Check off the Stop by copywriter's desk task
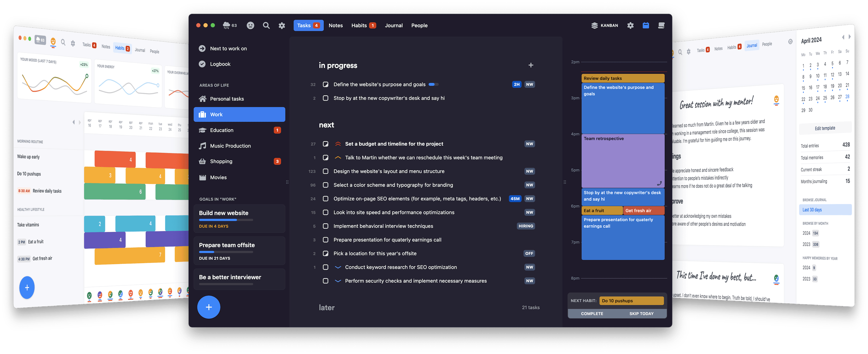Viewport: 868px width, 354px height. coord(325,98)
